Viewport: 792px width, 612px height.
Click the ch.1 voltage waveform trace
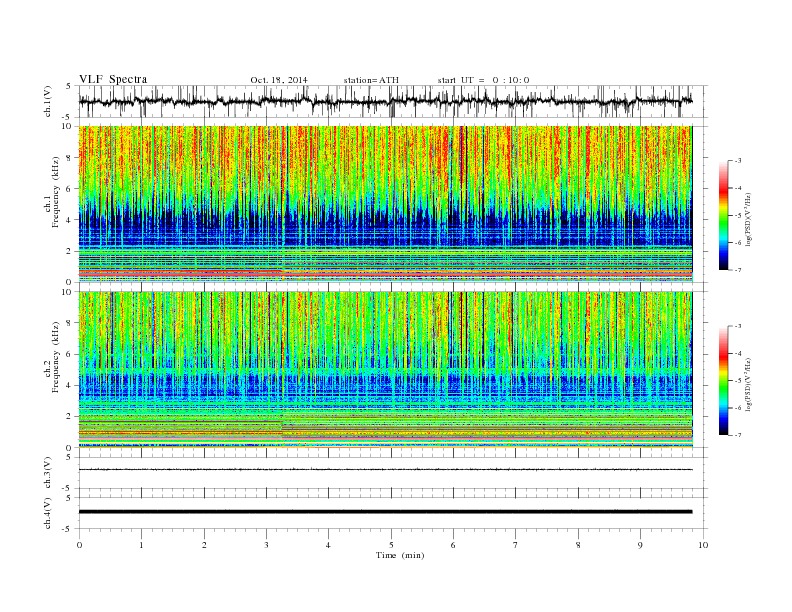coord(385,101)
